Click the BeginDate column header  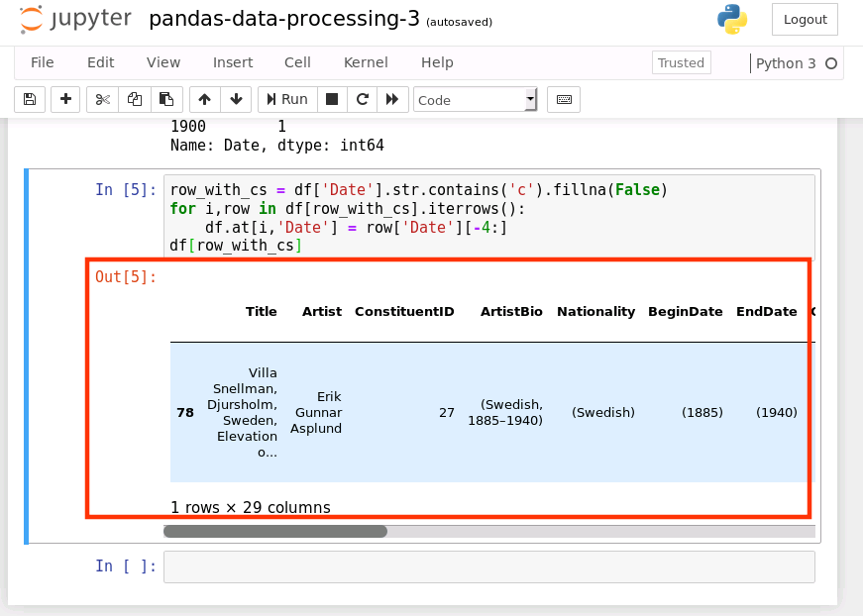[x=686, y=311]
